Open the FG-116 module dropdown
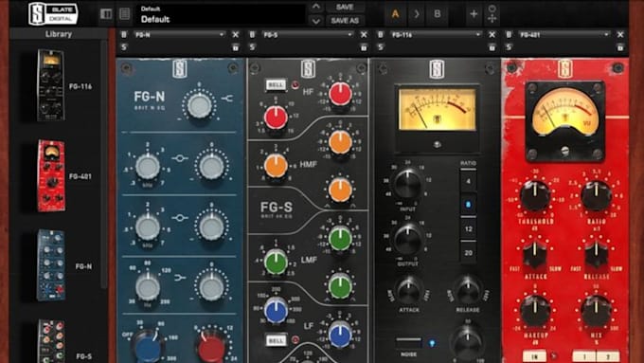The height and width of the screenshot is (363, 644). [x=437, y=35]
